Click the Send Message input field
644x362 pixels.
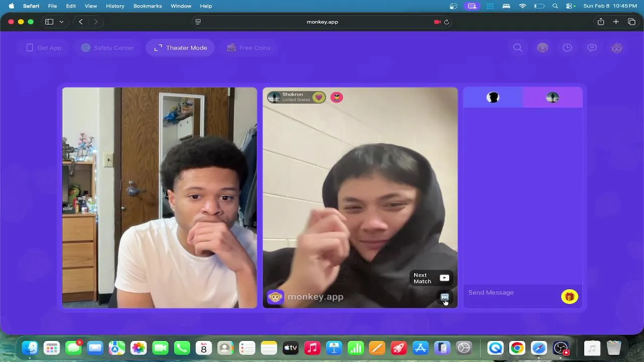click(512, 293)
